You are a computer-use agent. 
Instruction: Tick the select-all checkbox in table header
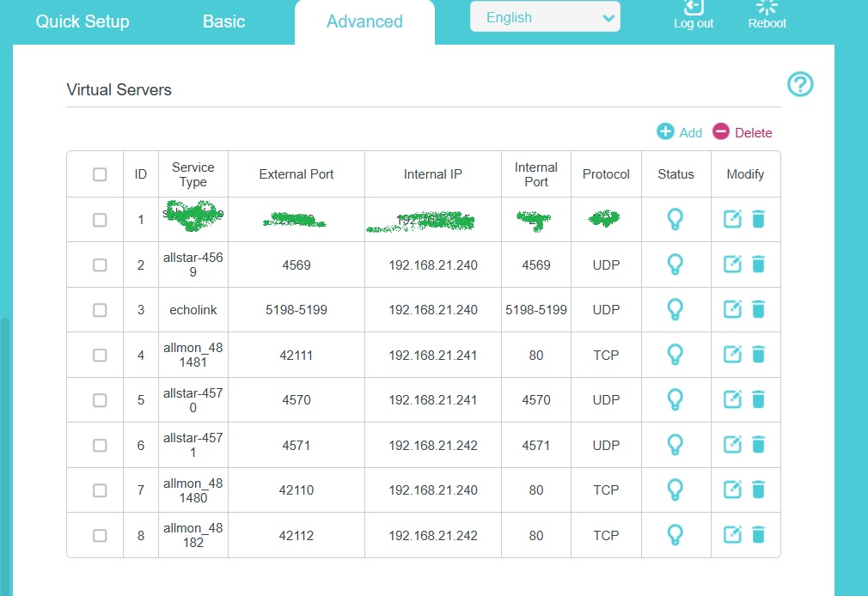coord(100,174)
